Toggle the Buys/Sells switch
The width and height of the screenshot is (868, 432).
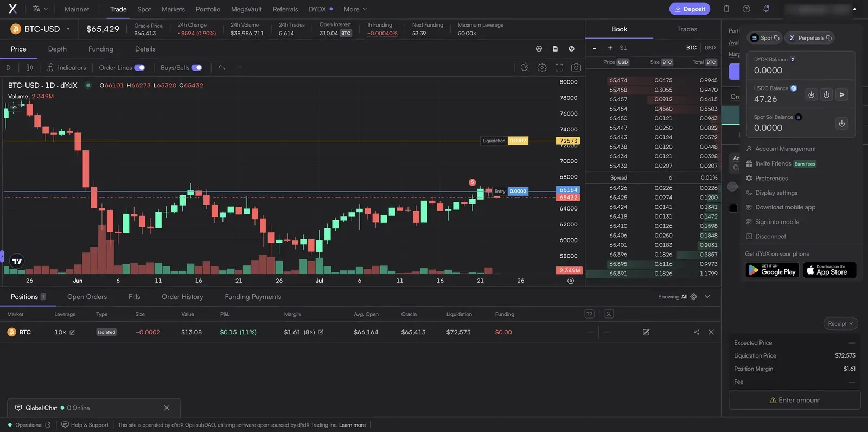(x=196, y=68)
